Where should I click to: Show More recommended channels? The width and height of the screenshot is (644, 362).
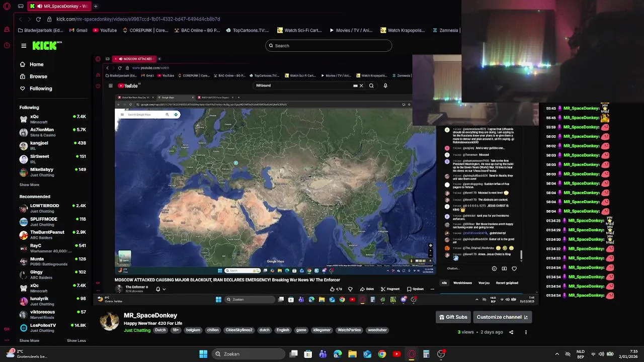tap(29, 340)
